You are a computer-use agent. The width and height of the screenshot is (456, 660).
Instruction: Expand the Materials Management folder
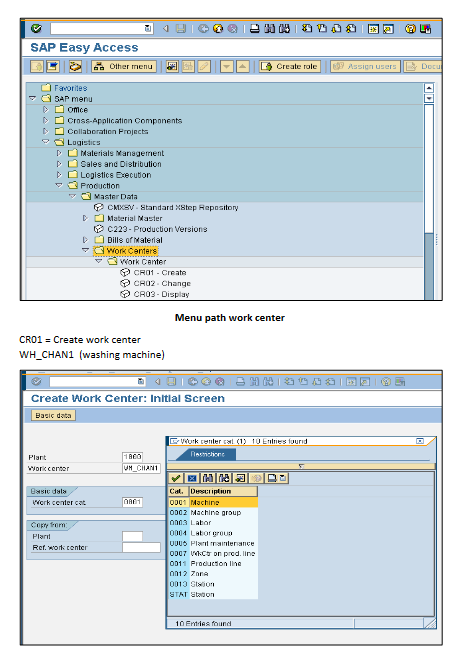pyautogui.click(x=59, y=153)
